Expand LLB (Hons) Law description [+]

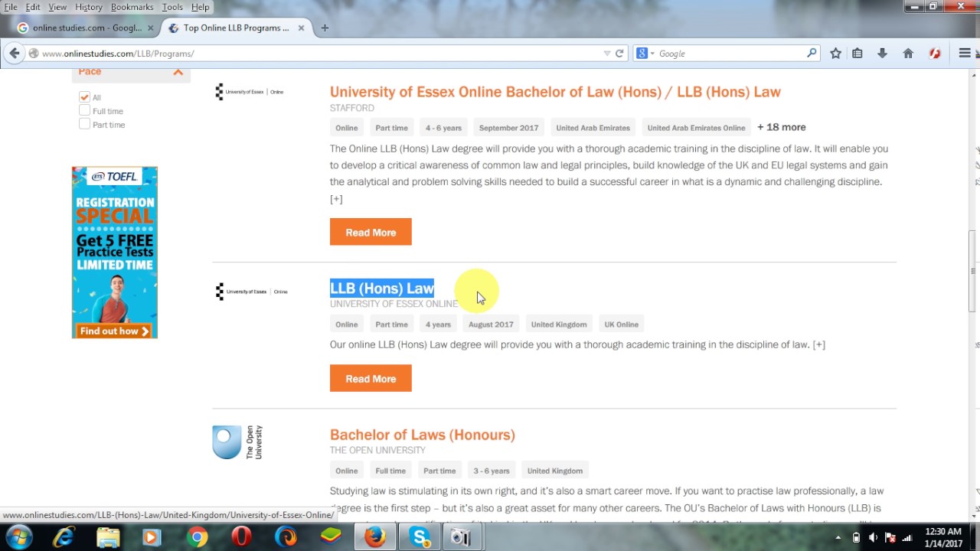pyautogui.click(x=819, y=344)
